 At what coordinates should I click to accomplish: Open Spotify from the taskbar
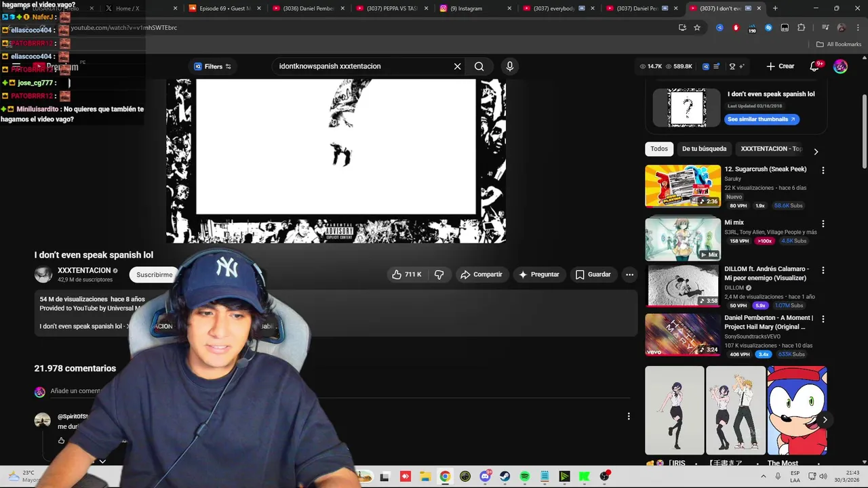coord(525,476)
